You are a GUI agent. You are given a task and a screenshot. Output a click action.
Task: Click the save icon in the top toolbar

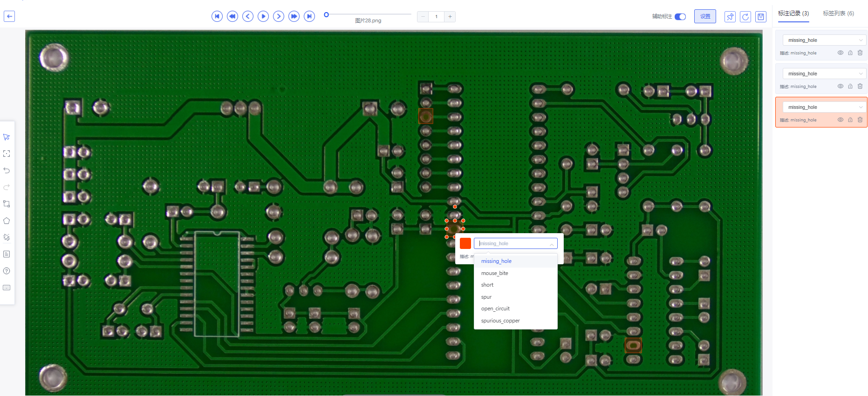tap(761, 17)
